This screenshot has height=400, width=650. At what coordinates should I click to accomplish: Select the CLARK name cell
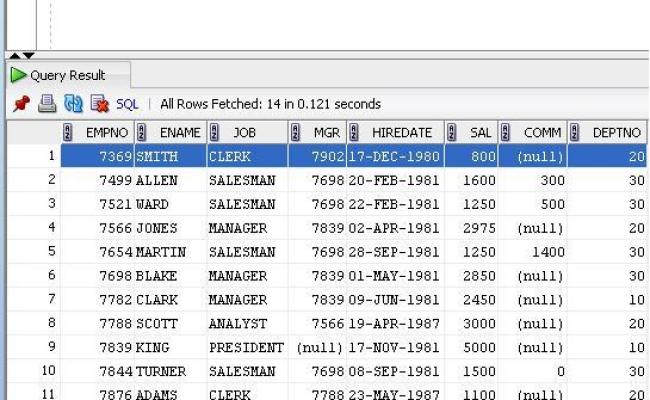click(170, 300)
